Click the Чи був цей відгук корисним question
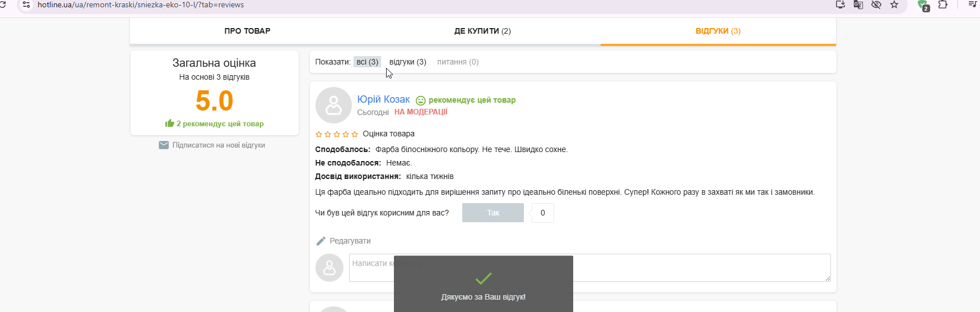Viewport: 980px width, 312px height. [x=382, y=213]
